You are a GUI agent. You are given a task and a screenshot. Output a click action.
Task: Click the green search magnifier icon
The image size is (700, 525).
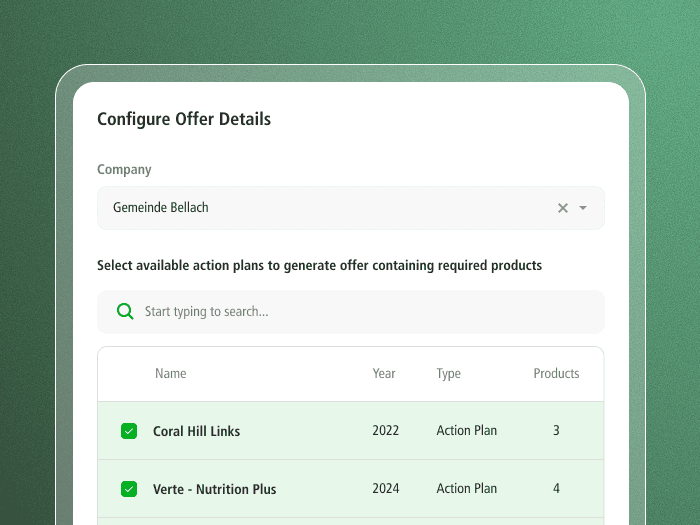click(x=125, y=312)
